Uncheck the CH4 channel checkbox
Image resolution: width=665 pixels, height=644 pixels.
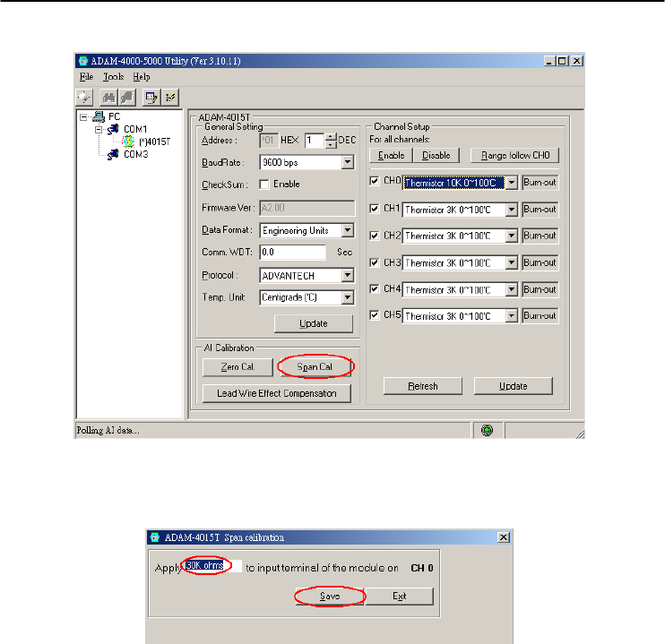(374, 288)
